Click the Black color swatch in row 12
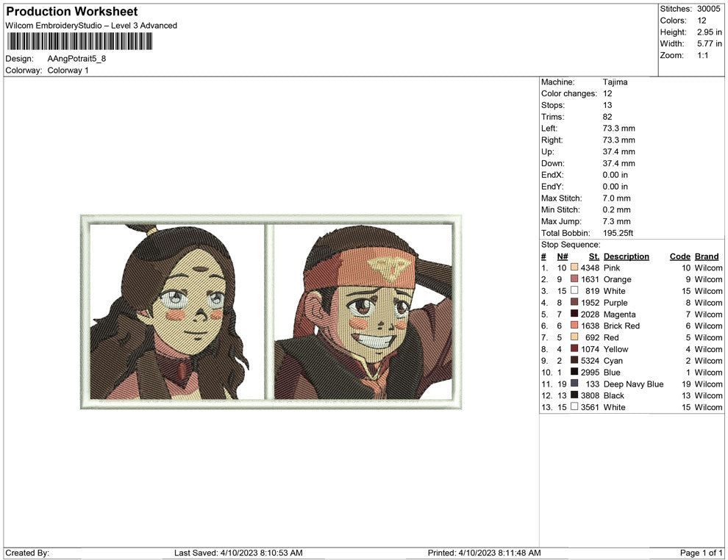 tap(574, 395)
